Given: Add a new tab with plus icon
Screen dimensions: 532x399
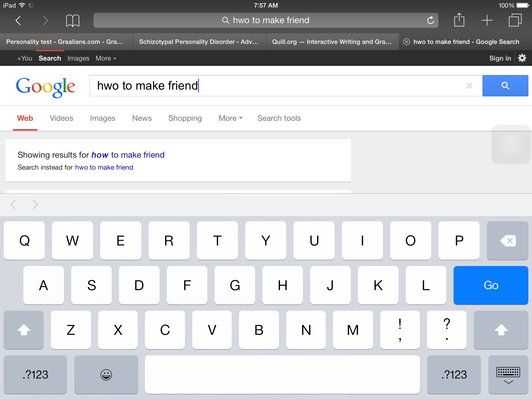Looking at the screenshot, I should [487, 20].
